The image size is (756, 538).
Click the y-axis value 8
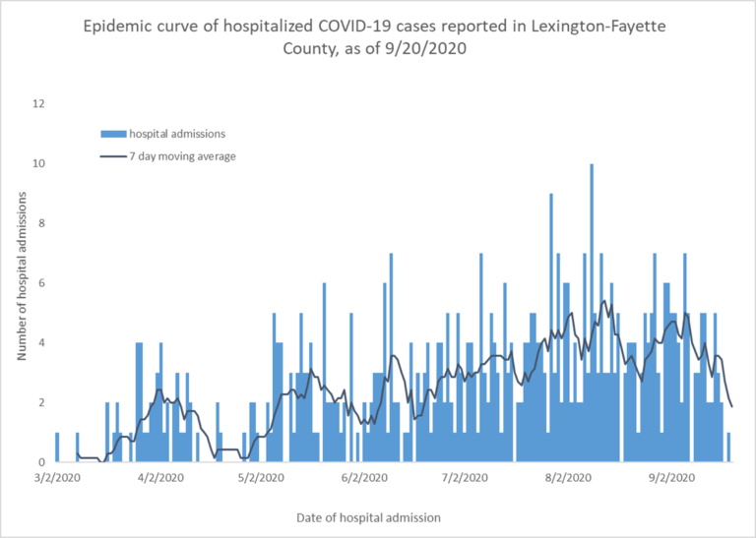[42, 223]
